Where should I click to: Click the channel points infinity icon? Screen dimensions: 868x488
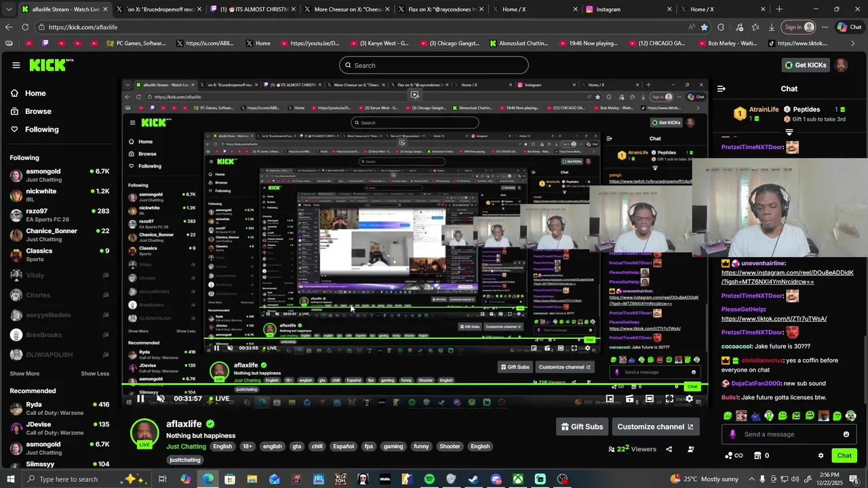[x=734, y=455]
